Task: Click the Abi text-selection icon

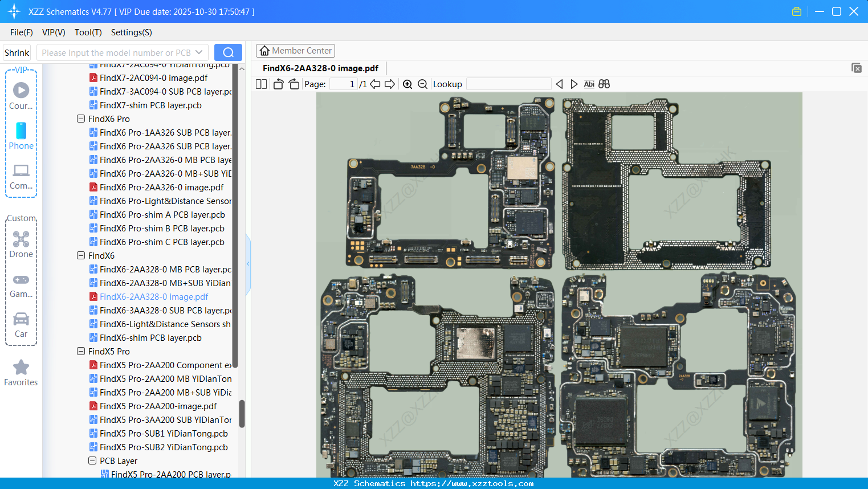Action: (589, 84)
